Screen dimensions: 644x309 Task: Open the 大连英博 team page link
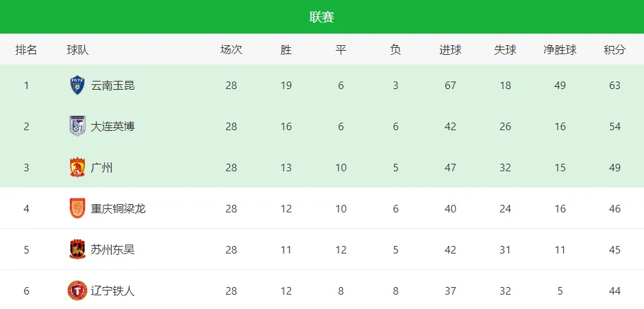(x=112, y=127)
